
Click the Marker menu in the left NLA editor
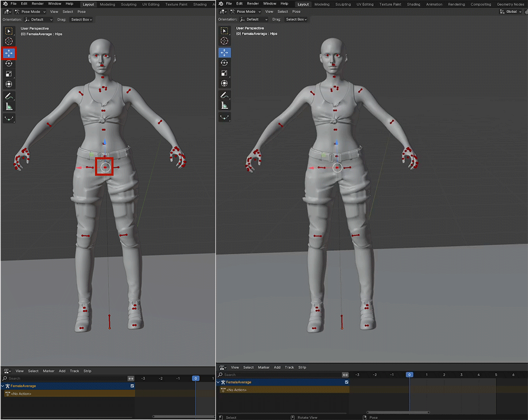49,371
